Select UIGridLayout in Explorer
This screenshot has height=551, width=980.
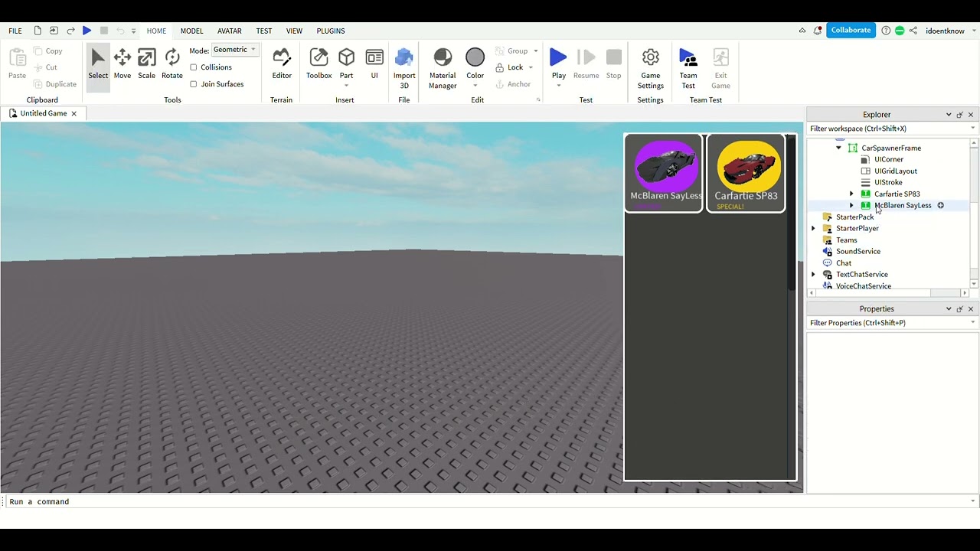pyautogui.click(x=896, y=171)
